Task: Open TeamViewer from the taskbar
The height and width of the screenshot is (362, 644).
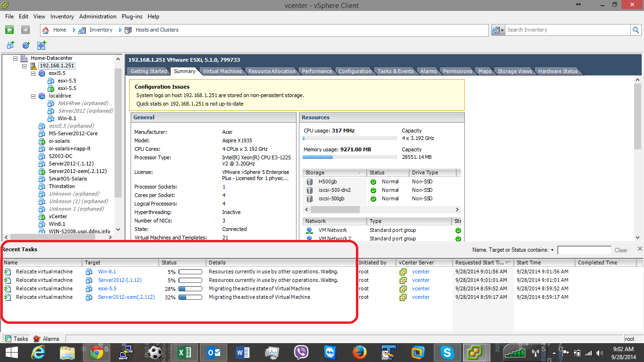Action: pyautogui.click(x=330, y=352)
